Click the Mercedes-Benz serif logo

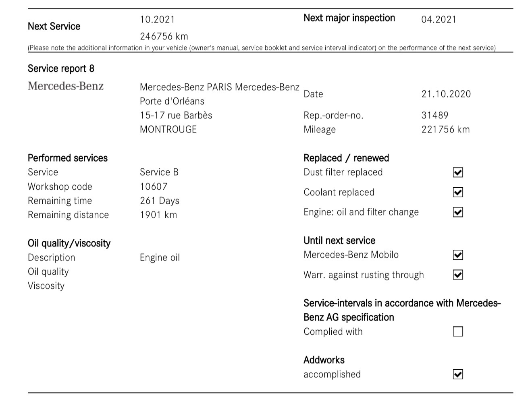click(66, 86)
